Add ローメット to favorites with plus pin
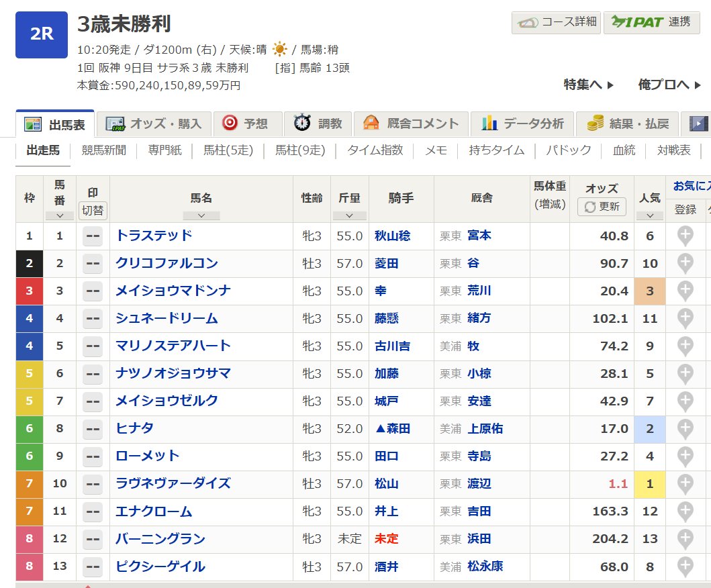The height and width of the screenshot is (588, 711). coord(685,456)
